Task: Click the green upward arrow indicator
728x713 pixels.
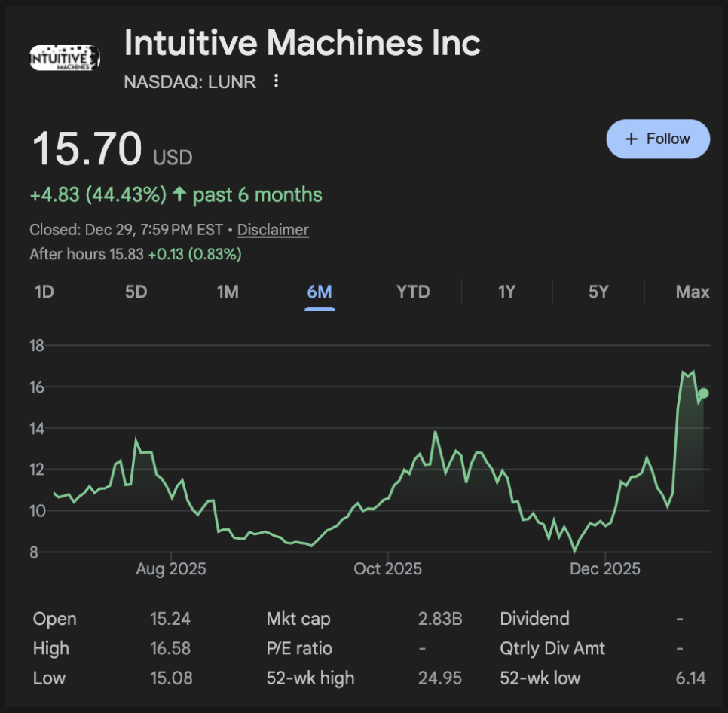Action: (x=179, y=195)
